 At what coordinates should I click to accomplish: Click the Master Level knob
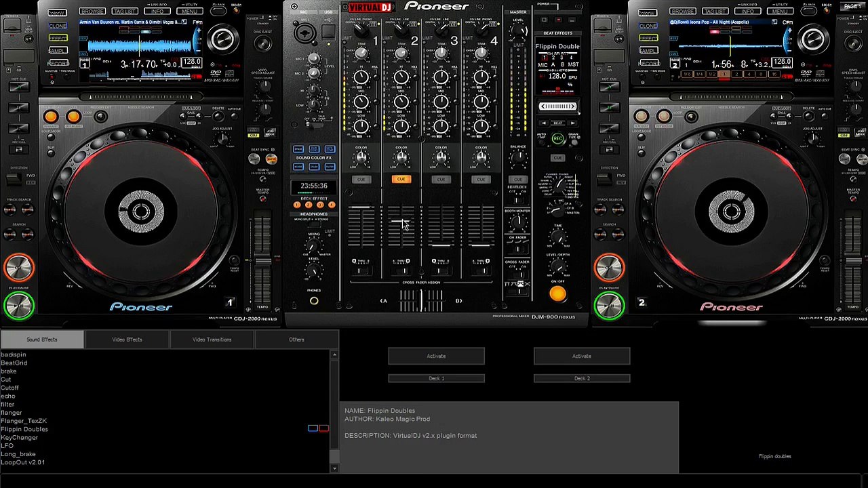coord(519,30)
